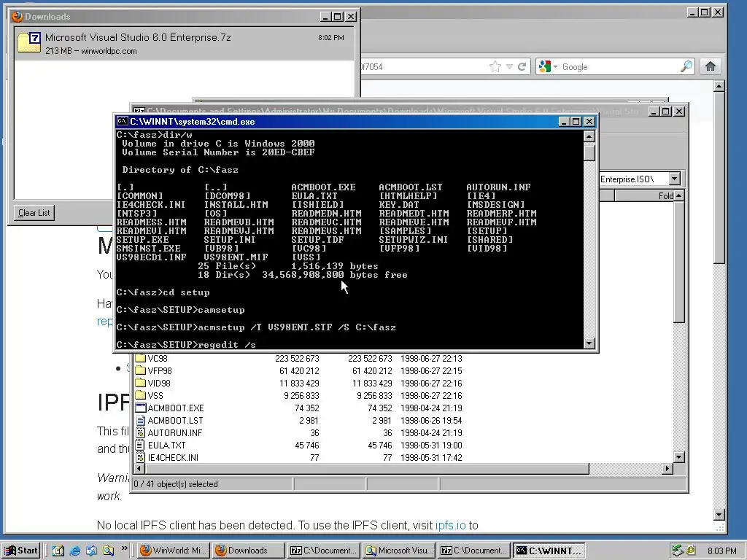Click the size 223 522 673 of VC98

click(x=297, y=359)
